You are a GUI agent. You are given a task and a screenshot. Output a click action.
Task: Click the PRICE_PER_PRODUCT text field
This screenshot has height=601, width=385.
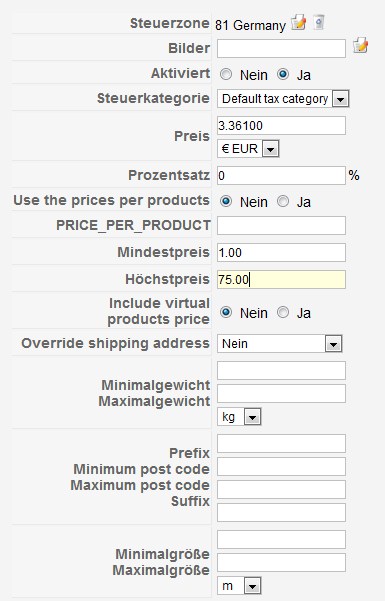pyautogui.click(x=281, y=225)
